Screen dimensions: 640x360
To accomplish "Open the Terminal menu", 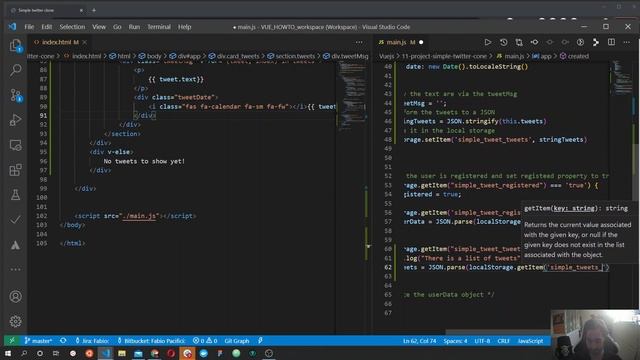I will pos(159,27).
